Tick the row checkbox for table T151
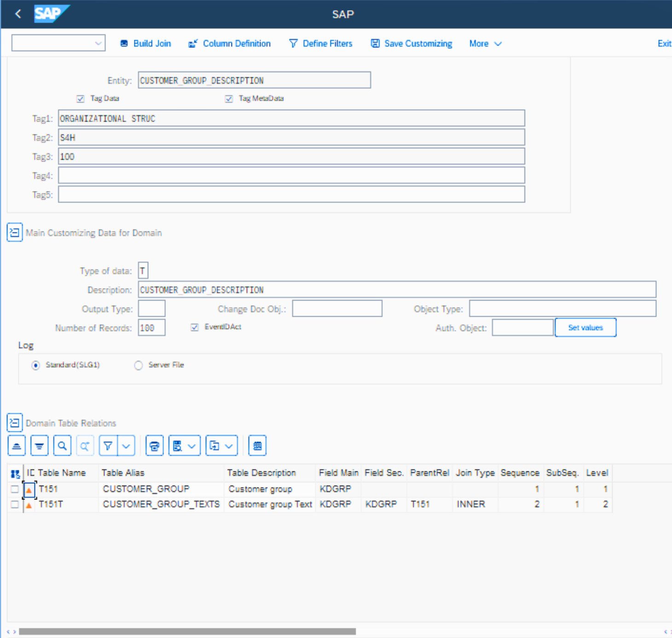672x638 pixels. 15,489
